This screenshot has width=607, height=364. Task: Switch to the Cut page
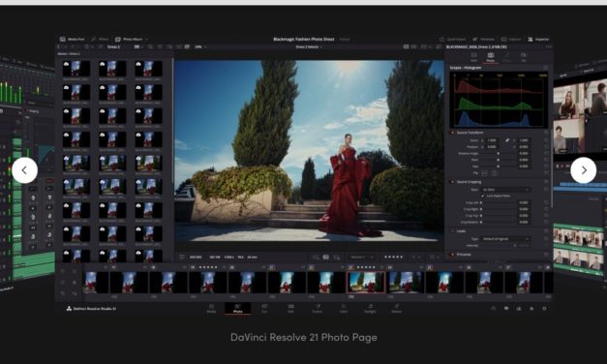tap(264, 309)
